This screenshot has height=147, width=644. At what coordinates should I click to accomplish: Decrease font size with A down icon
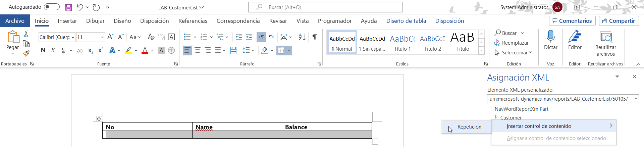coord(120,37)
